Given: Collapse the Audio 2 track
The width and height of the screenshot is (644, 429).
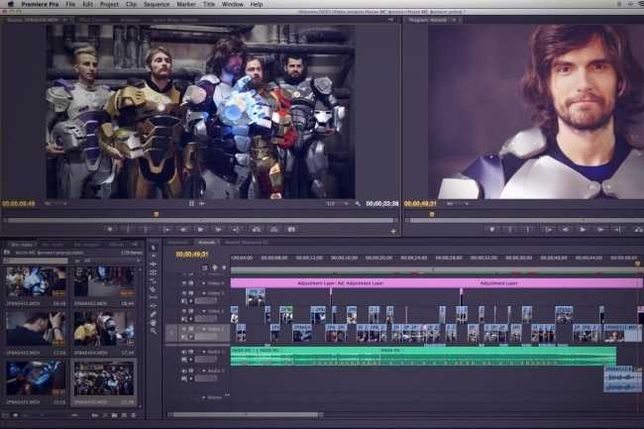Looking at the screenshot, I should [x=204, y=371].
